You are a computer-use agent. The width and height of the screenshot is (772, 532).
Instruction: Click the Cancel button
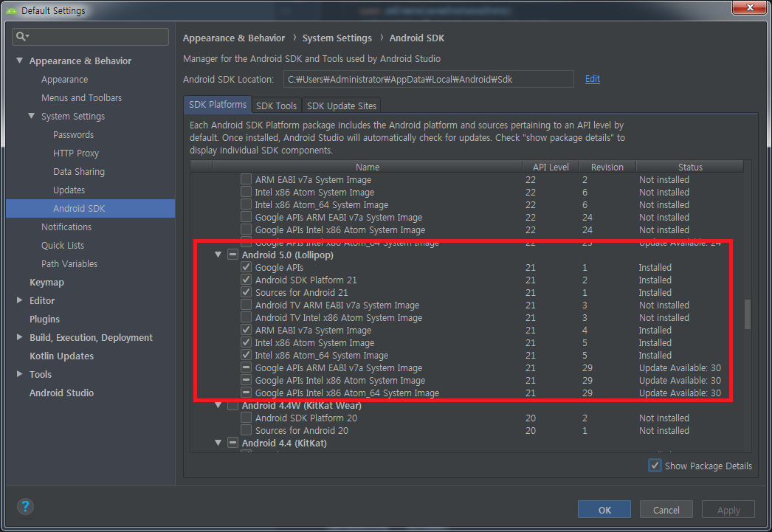[x=666, y=509]
